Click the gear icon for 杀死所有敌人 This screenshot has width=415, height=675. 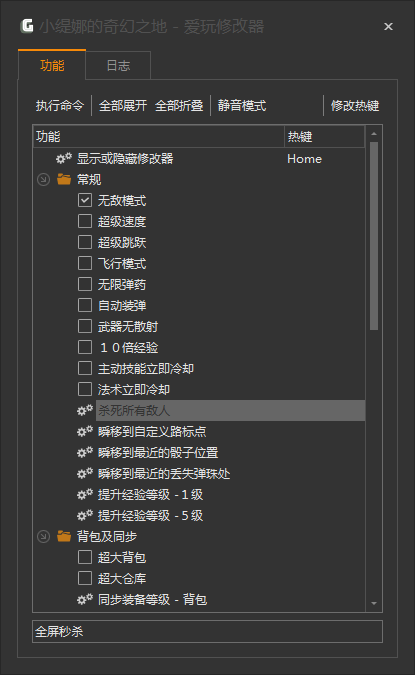85,410
